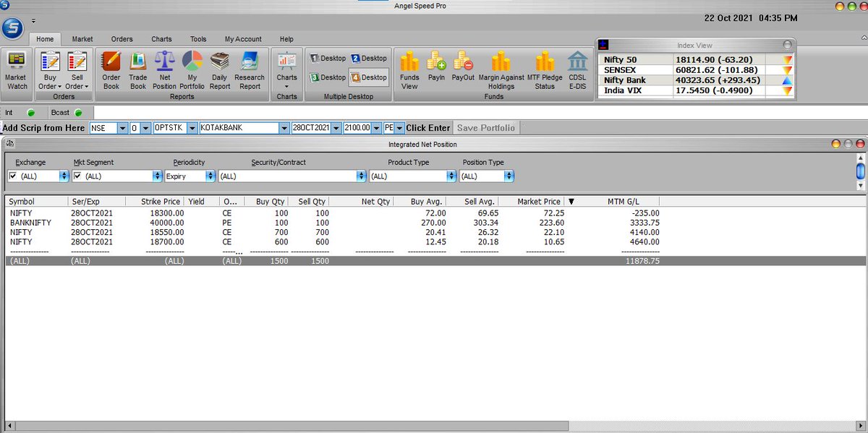868x433 pixels.
Task: Open the Trade Book report
Action: coord(138,71)
